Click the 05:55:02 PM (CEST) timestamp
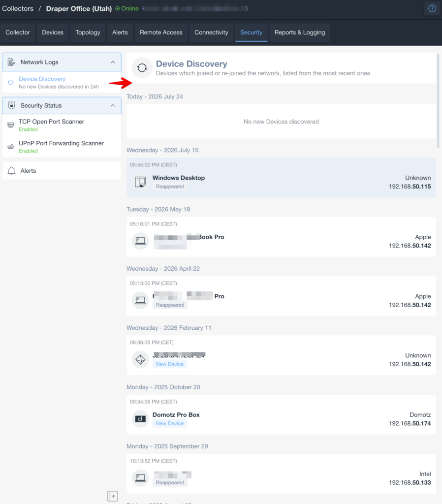This screenshot has width=442, height=504. [x=154, y=165]
